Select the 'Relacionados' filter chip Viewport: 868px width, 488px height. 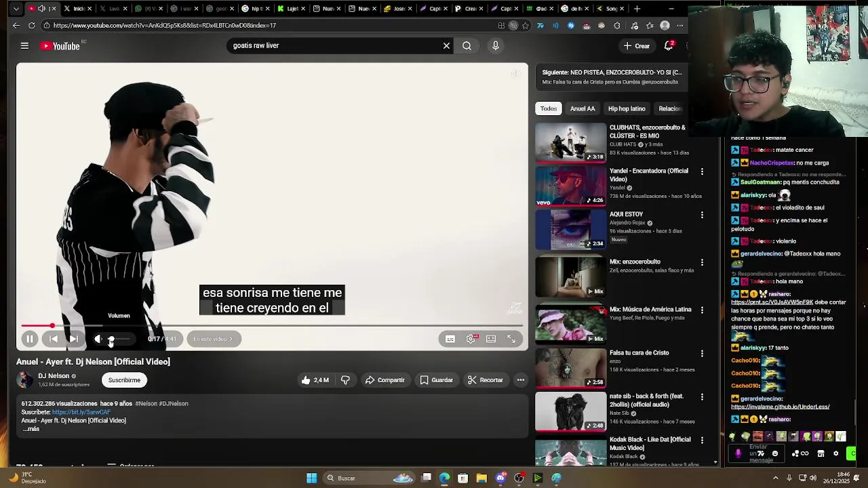[x=669, y=108]
